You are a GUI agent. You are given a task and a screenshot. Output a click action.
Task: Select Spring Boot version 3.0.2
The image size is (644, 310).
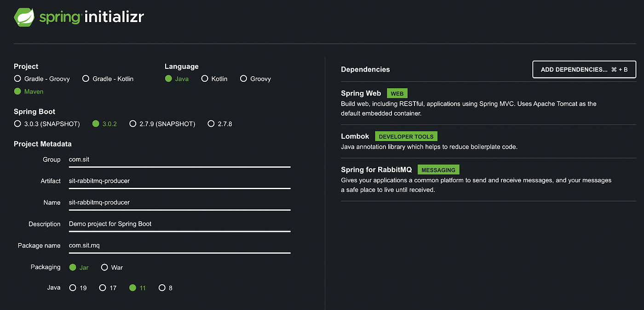[104, 124]
